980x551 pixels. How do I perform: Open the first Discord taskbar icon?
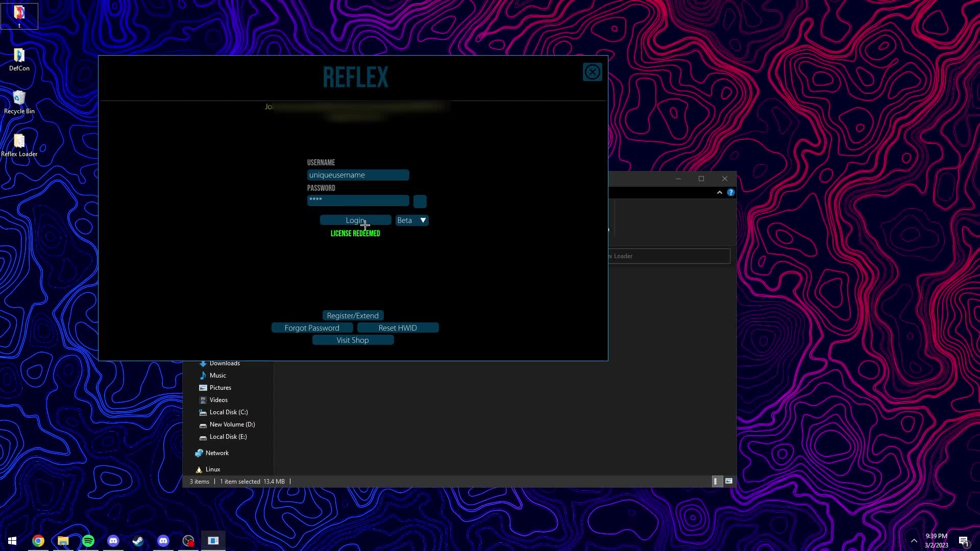pyautogui.click(x=113, y=541)
